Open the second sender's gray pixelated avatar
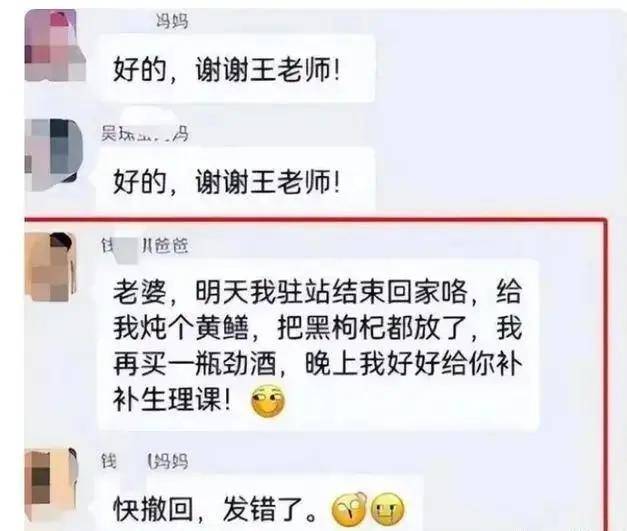 click(54, 155)
